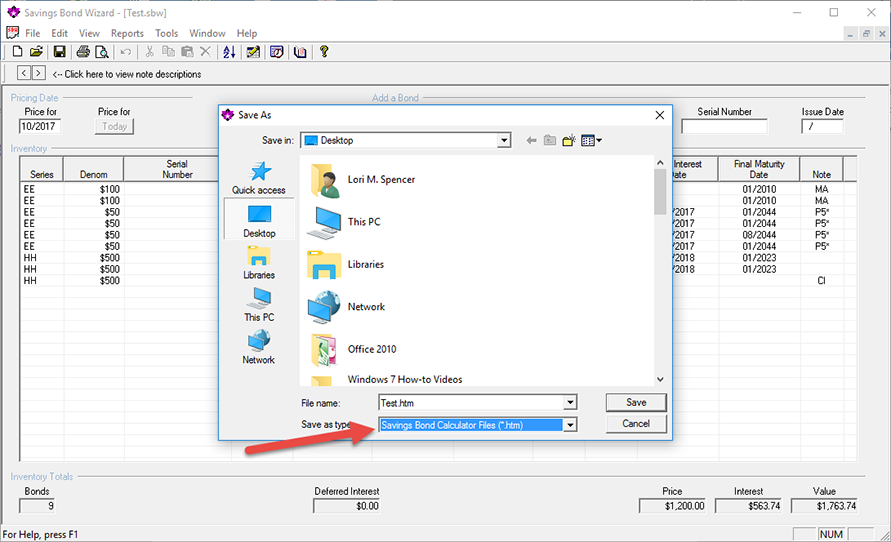
Task: Open the View menu
Action: pos(89,34)
